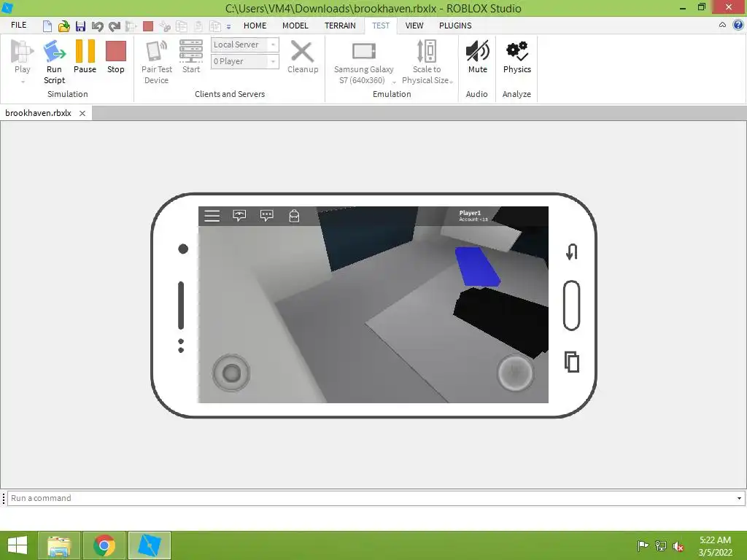The width and height of the screenshot is (747, 560).
Task: Redo the last undone action
Action: point(115,26)
